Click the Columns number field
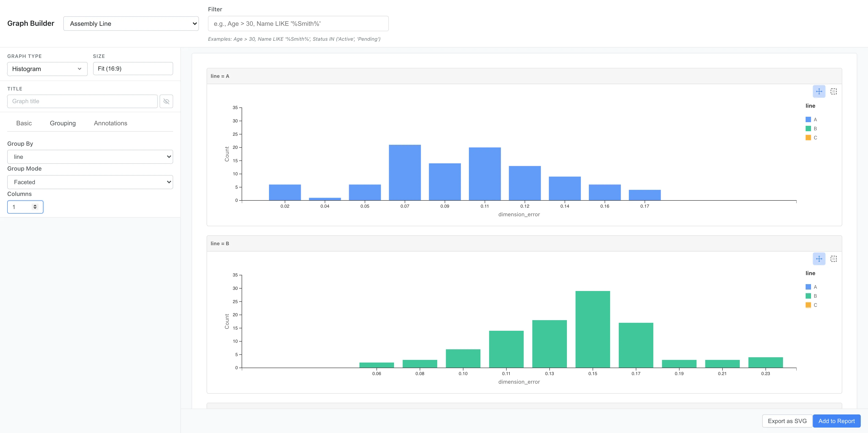Screen dimensions: 868x433 pos(25,207)
